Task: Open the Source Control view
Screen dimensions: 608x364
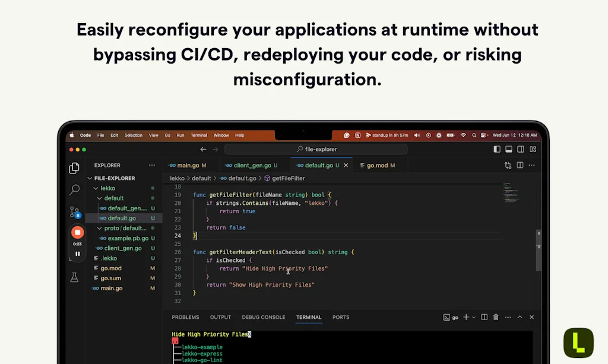Action: (x=74, y=211)
